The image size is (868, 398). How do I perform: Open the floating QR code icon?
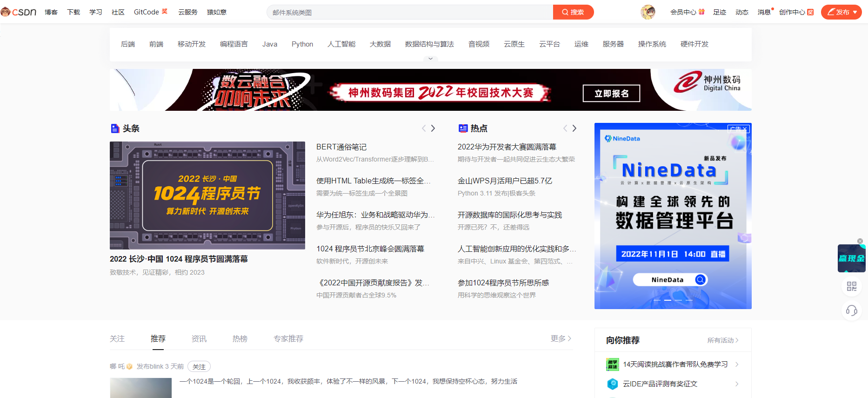pos(852,286)
